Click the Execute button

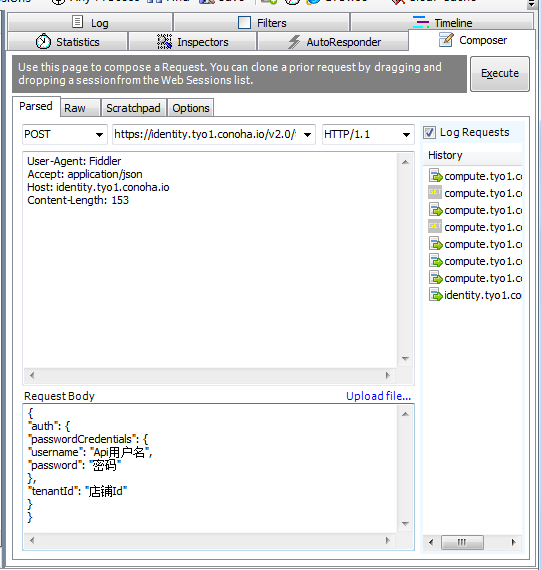[500, 73]
